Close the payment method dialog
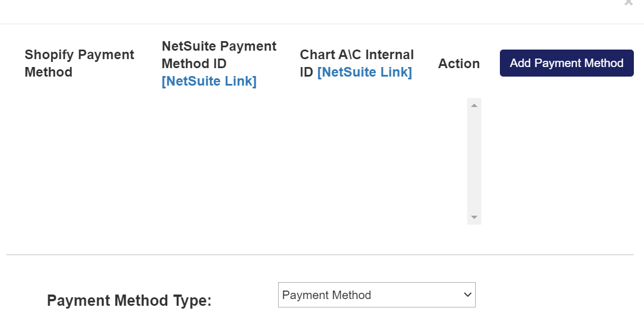644x330 pixels. pos(628,3)
